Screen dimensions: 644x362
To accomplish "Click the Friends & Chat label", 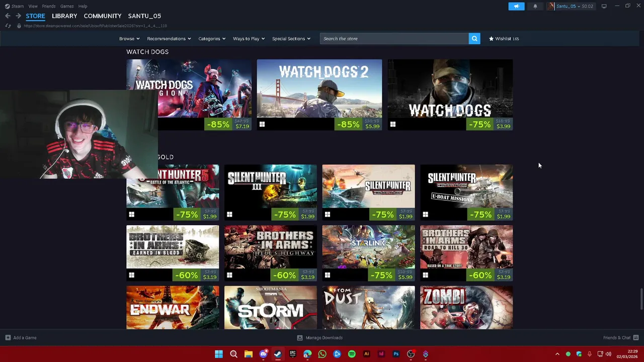I will (x=617, y=338).
